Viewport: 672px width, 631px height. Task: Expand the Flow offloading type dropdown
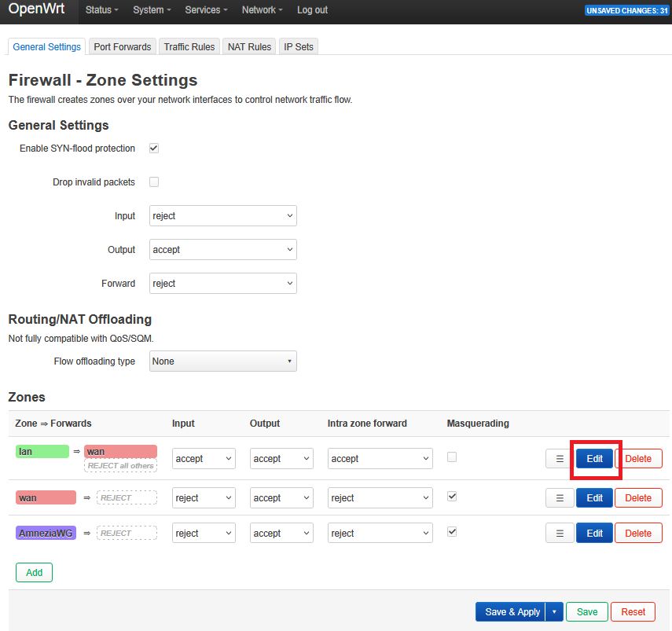click(223, 361)
